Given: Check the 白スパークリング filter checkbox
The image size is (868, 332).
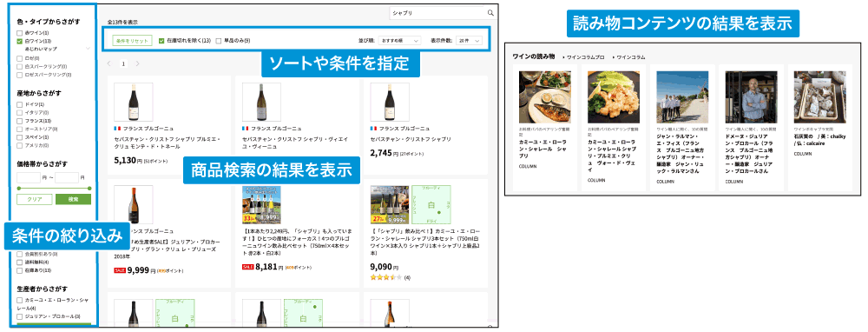Looking at the screenshot, I should pos(20,66).
